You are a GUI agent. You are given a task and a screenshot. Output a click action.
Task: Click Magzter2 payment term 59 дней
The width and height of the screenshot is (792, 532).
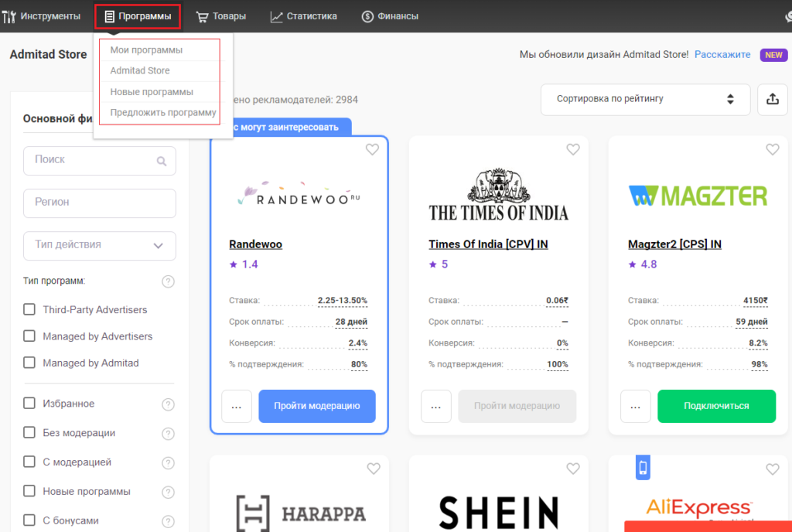(x=752, y=322)
